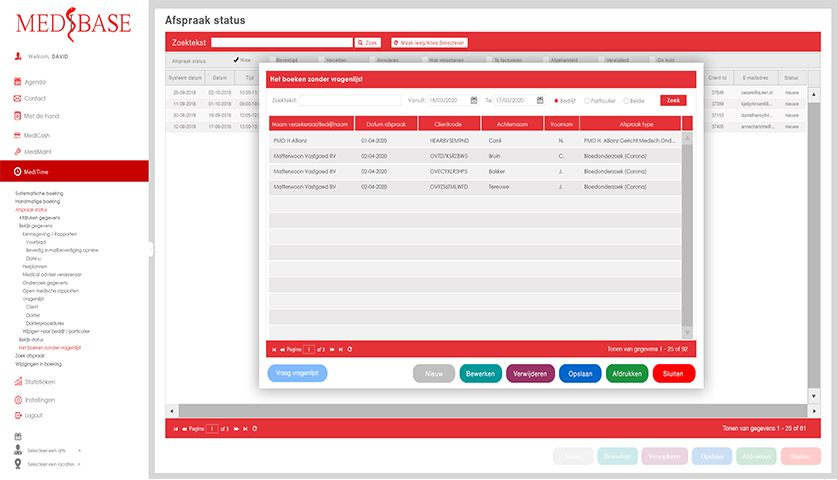Viewport: 837px width, 480px height.
Task: Click the dialog Zoektekst input field
Action: (x=350, y=100)
